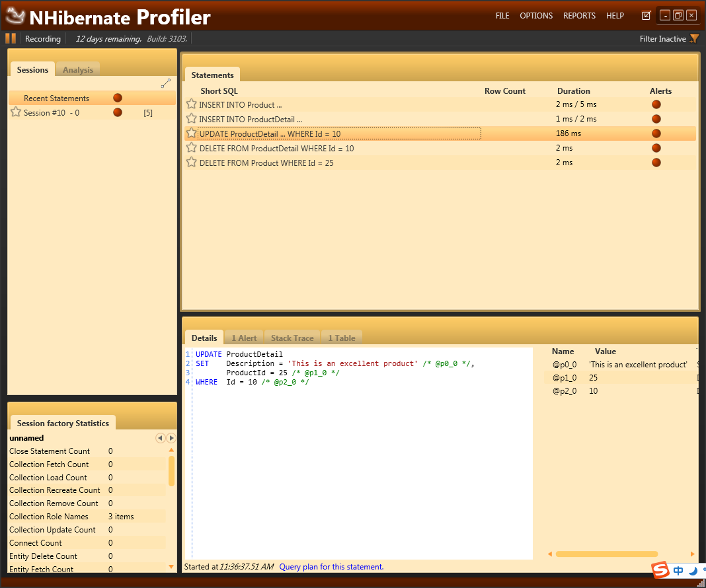706x588 pixels.
Task: Click the Filter Inactive label
Action: click(x=663, y=39)
